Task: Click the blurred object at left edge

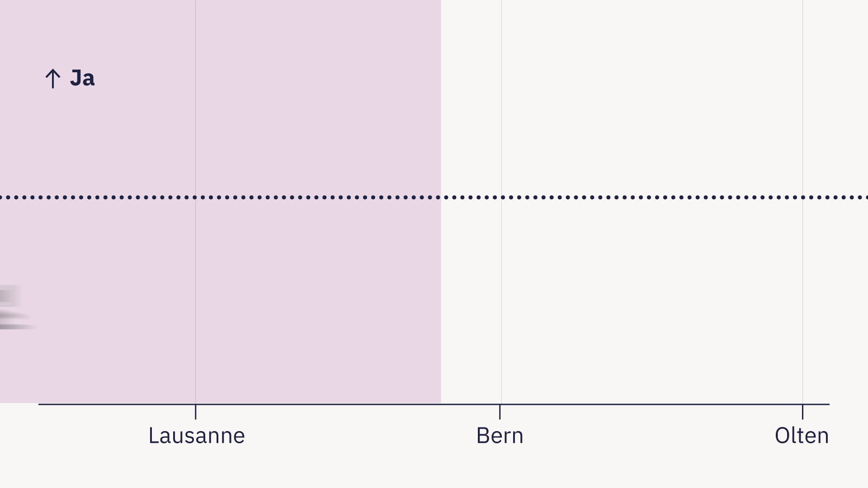Action: point(13,307)
